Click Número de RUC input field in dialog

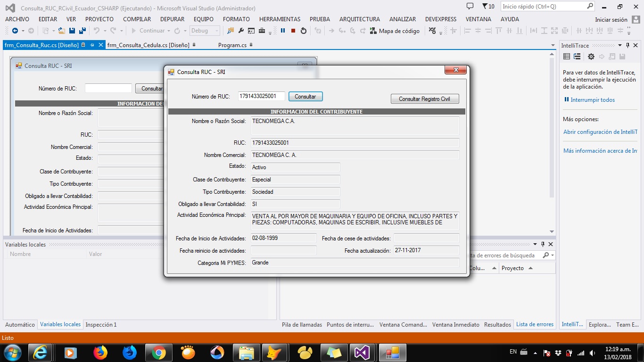point(262,96)
